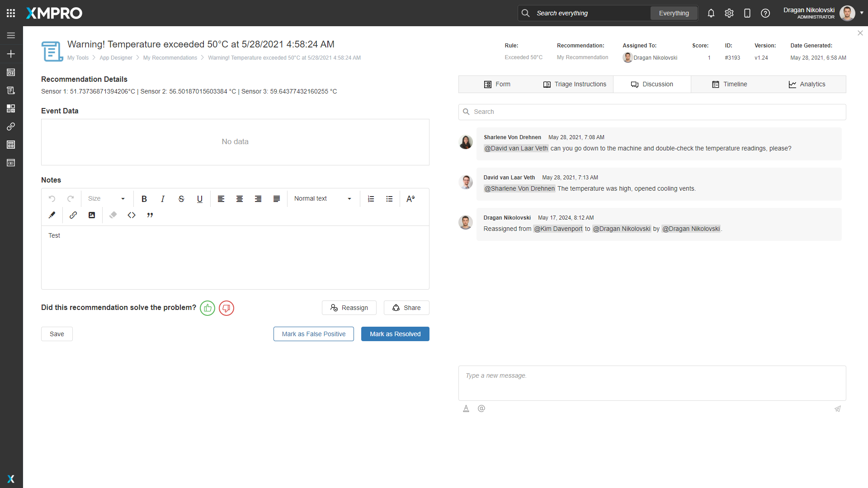Open the notifications bell

[x=711, y=13]
